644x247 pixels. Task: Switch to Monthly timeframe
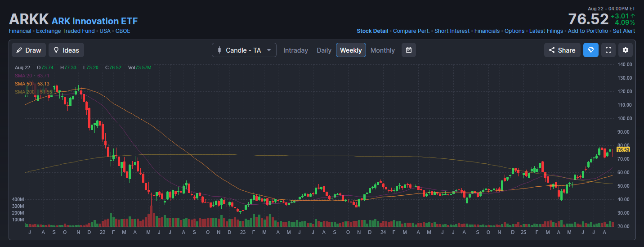pyautogui.click(x=383, y=50)
